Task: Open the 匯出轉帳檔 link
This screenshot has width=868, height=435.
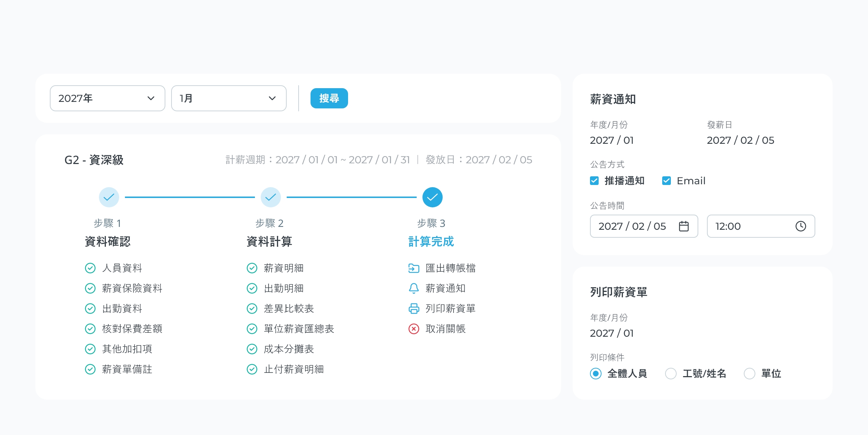Action: tap(451, 268)
